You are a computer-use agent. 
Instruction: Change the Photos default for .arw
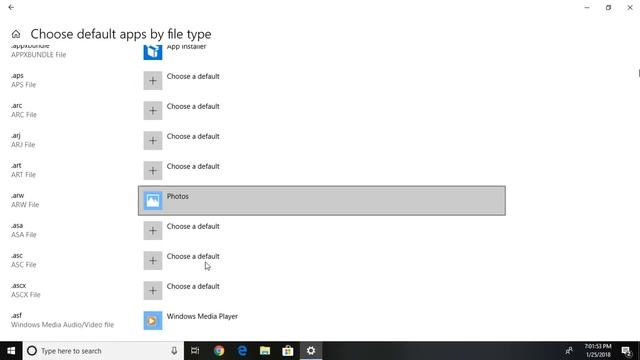(322, 201)
